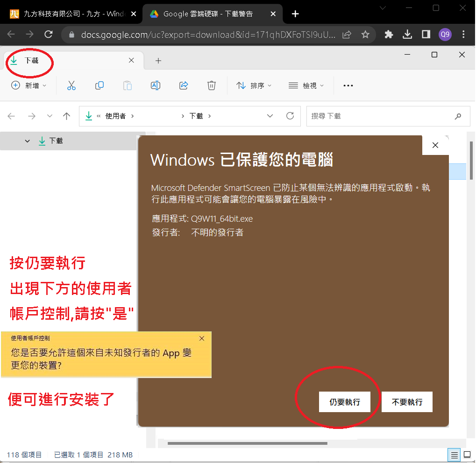
Task: Go back in File Explorer
Action: click(11, 116)
